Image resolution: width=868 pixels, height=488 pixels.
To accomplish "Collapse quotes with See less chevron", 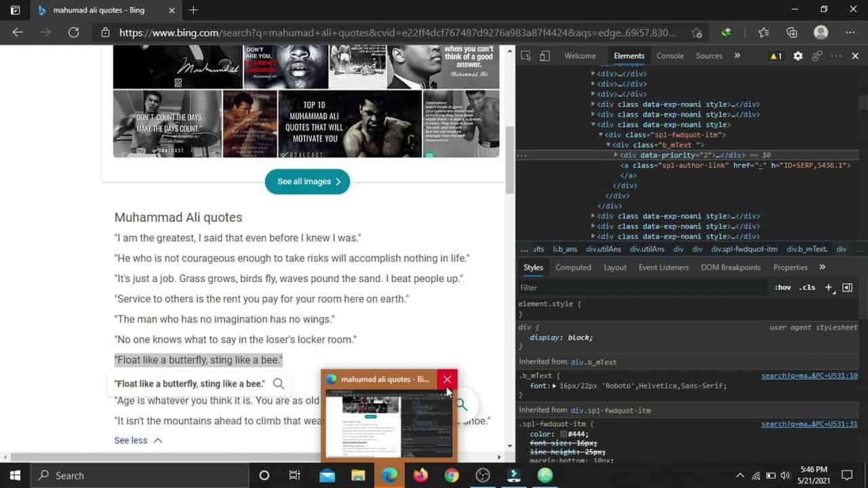I will click(157, 441).
